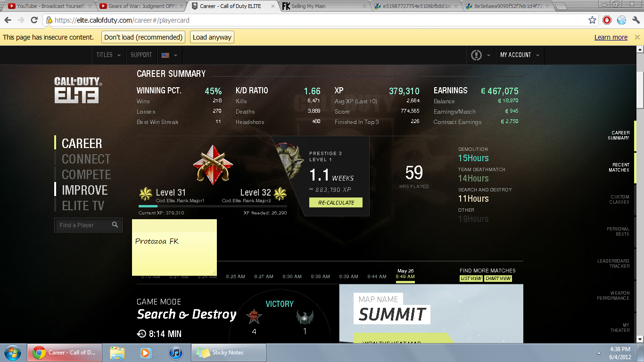Expand the notifications dropdown arrow
Screen dimensions: 644x362
(x=488, y=55)
